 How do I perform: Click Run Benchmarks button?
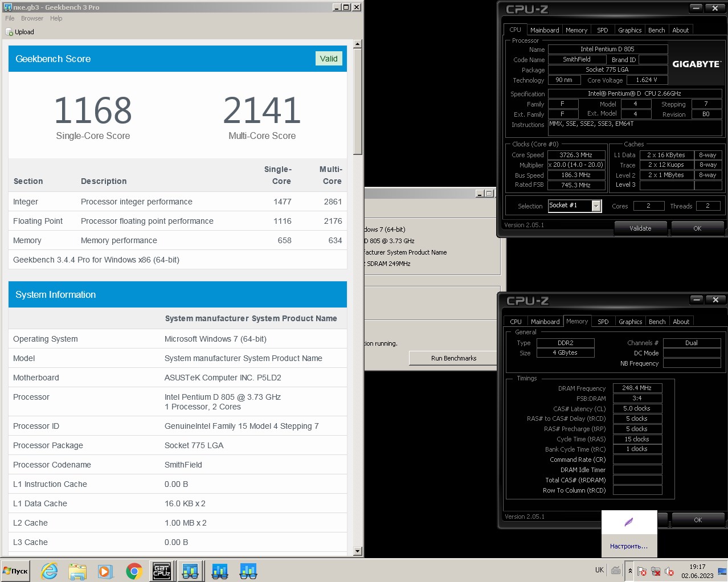(453, 358)
